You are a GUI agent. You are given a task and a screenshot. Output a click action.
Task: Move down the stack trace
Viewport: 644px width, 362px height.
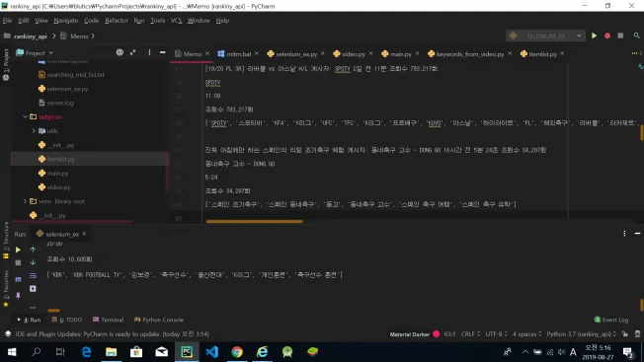[x=33, y=262]
